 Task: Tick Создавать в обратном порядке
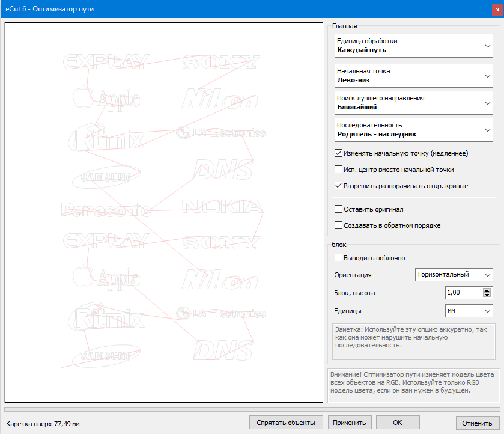coord(338,225)
